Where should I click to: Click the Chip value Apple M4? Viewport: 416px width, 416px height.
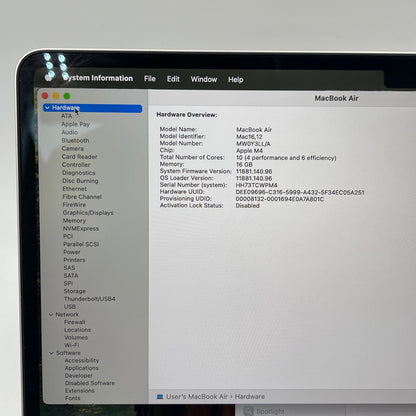pyautogui.click(x=249, y=151)
